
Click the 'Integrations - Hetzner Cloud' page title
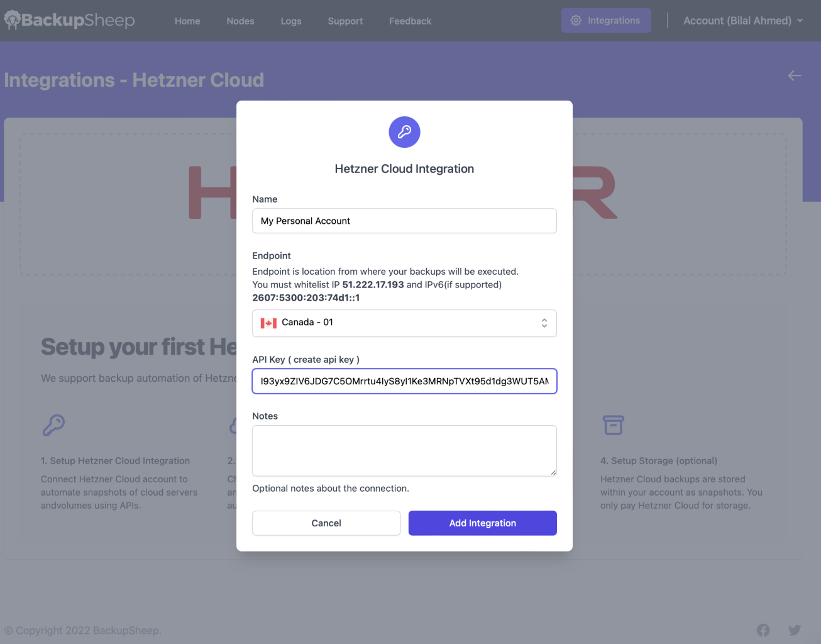point(134,80)
